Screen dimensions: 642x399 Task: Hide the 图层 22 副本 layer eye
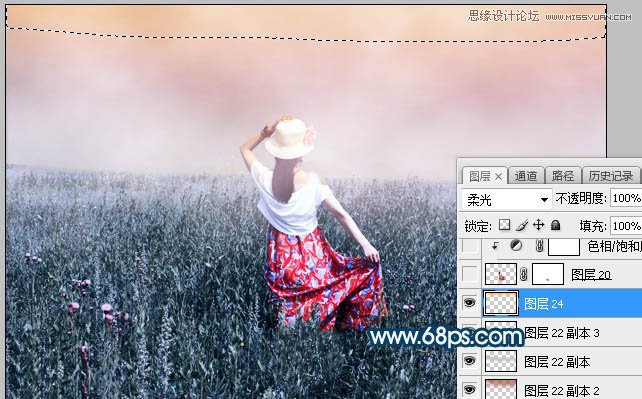click(x=470, y=361)
